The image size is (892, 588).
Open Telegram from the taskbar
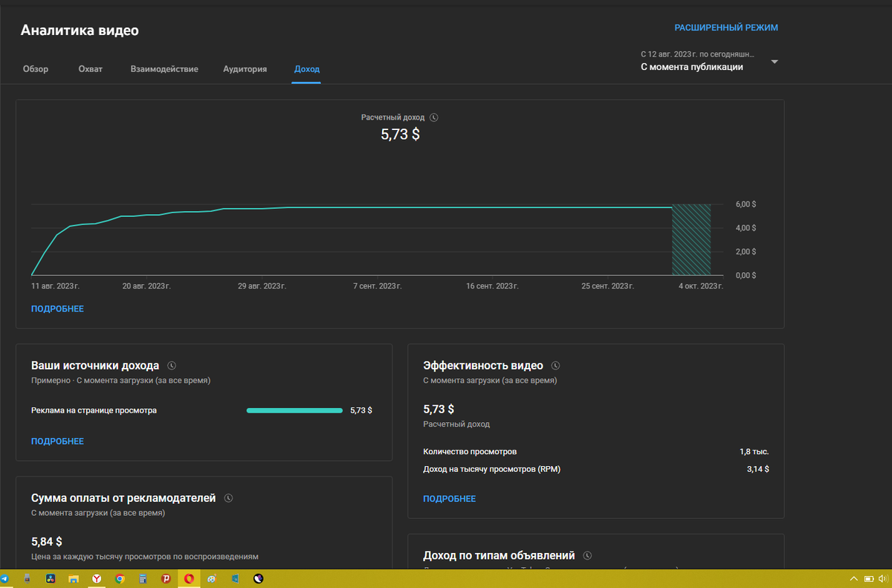click(4, 578)
